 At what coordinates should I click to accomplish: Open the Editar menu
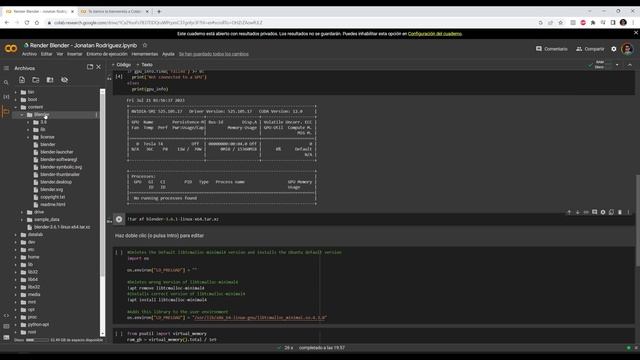47,54
